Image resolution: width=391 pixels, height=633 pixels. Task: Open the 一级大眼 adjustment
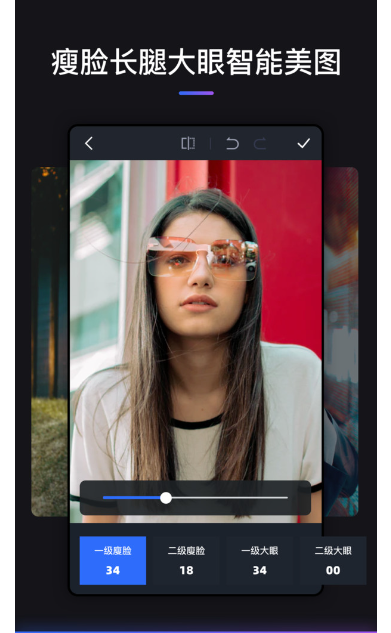(259, 560)
